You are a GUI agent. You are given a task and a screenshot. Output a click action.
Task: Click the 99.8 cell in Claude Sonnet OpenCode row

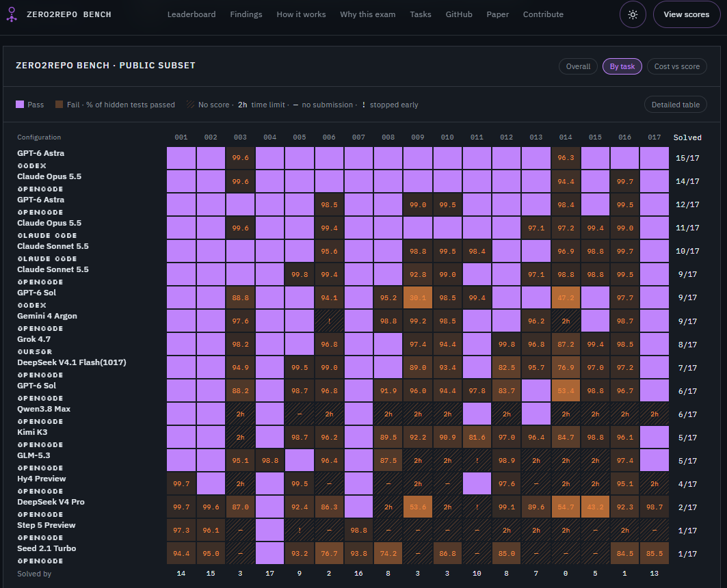point(300,274)
